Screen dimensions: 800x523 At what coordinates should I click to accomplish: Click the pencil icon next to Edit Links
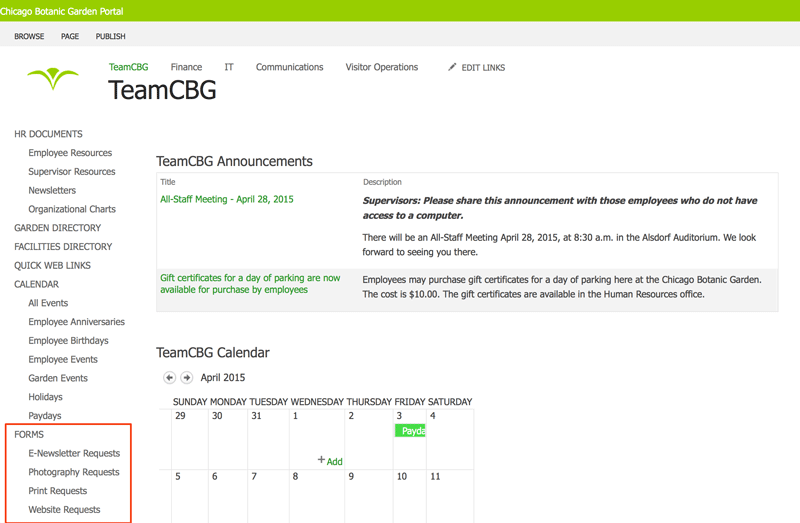pyautogui.click(x=452, y=67)
